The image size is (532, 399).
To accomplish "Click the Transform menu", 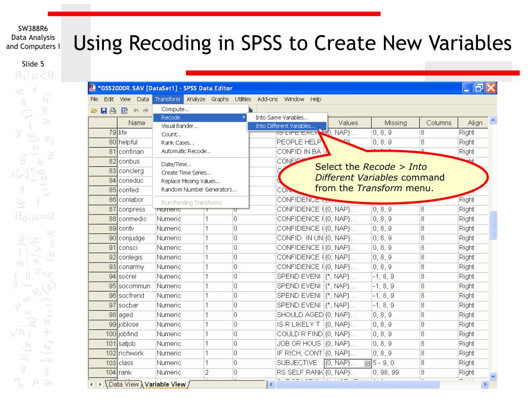I will pos(168,99).
